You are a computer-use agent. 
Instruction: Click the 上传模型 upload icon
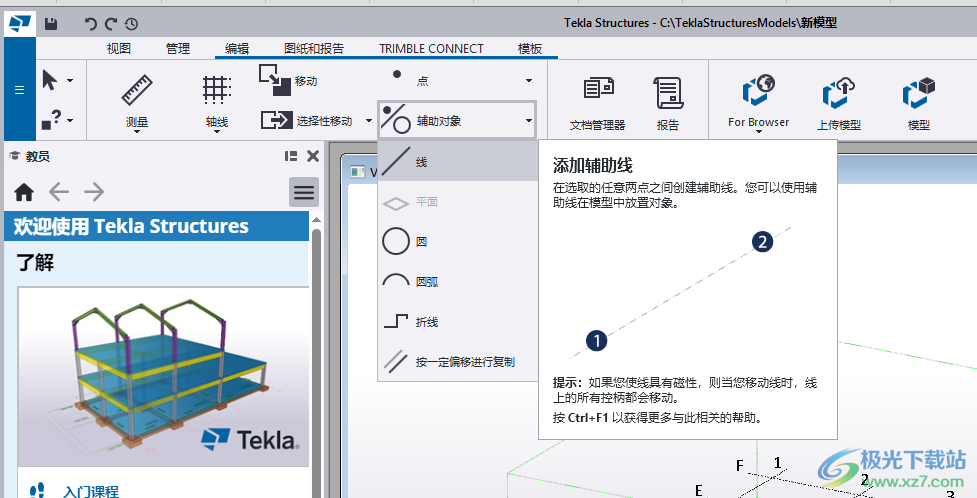click(x=838, y=93)
